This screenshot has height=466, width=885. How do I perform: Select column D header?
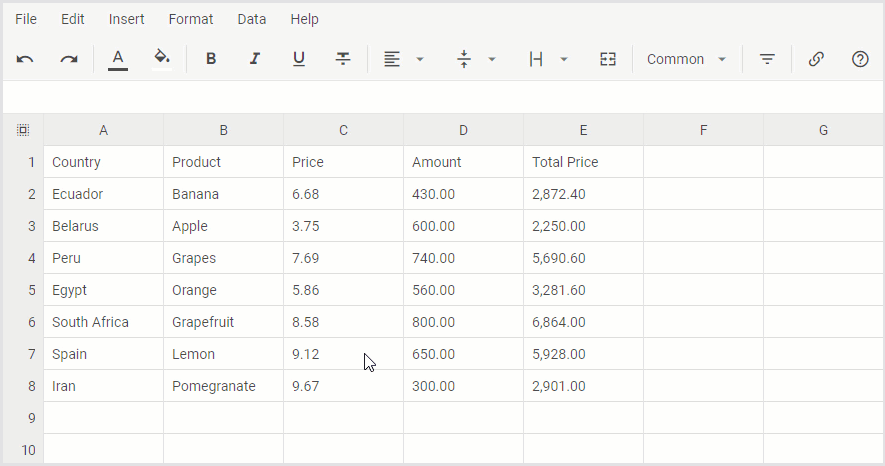(463, 130)
